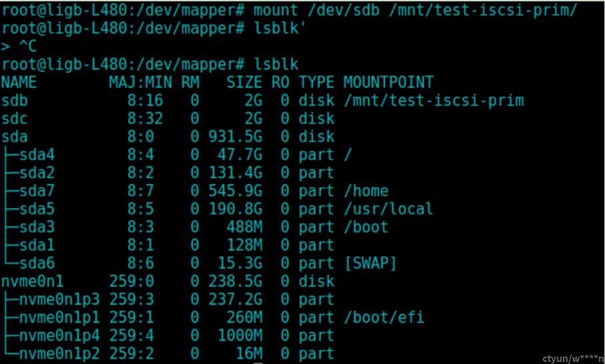Click the nvme0n1 disk entry
Screen dimensions: 605x364
pos(33,281)
